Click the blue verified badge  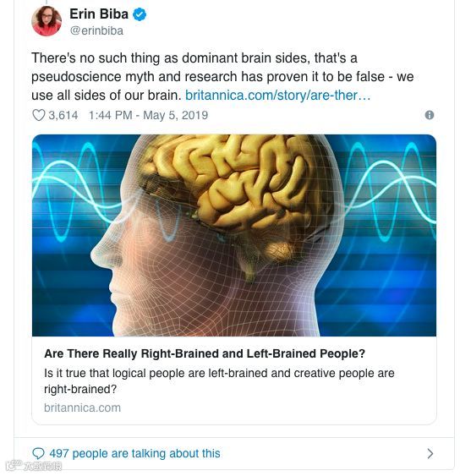pyautogui.click(x=140, y=14)
